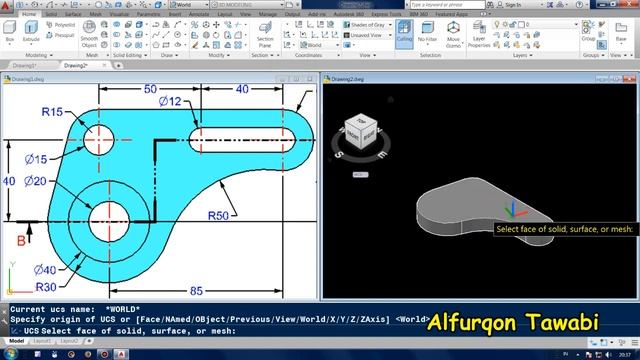The image size is (640, 360).
Task: Select the Extrude tool
Action: tap(31, 32)
